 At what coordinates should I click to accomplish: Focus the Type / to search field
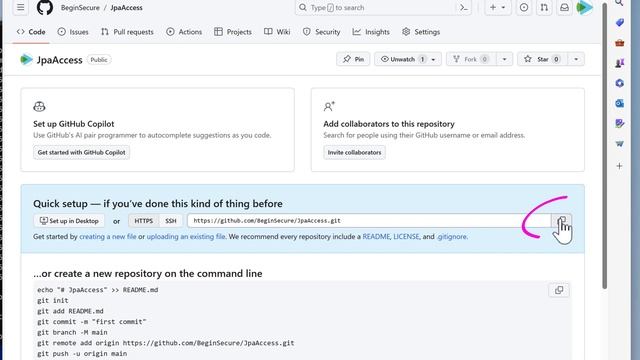tap(376, 7)
